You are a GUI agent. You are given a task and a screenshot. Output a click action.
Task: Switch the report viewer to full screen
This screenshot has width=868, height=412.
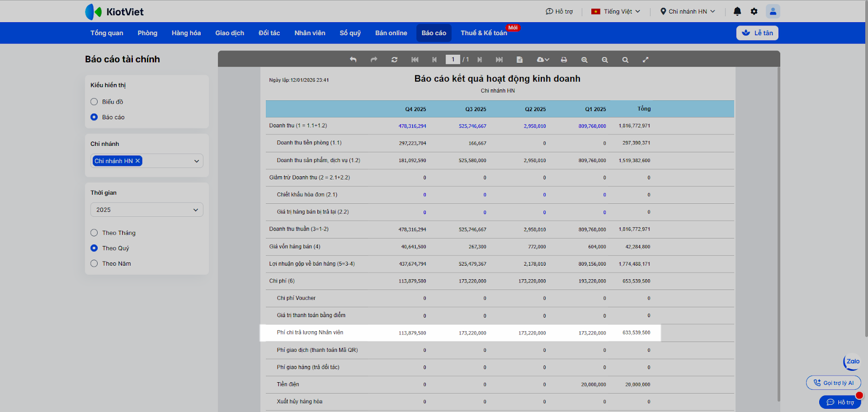click(646, 60)
